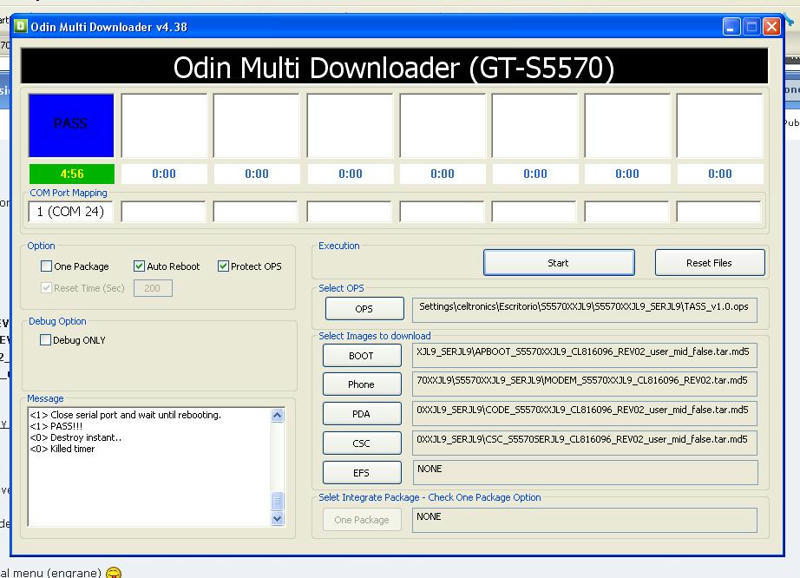Click the Odin app icon in title bar
Screen dimensions: 800x578
point(22,27)
